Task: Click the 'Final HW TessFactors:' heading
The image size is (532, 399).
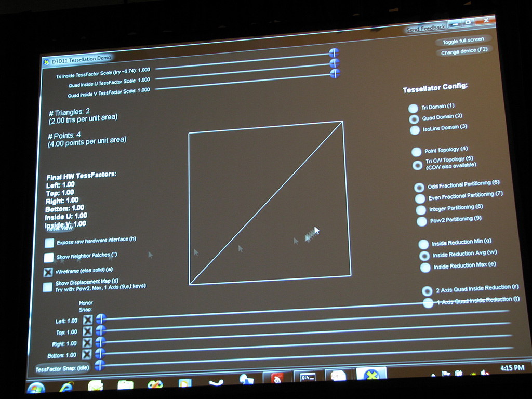Action: 81,176
